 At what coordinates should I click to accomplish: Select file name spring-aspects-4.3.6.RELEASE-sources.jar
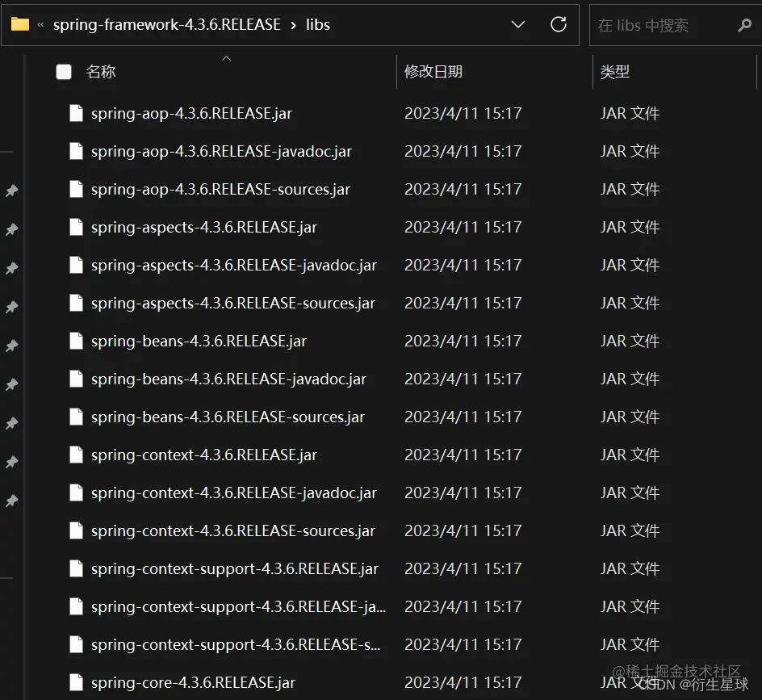233,304
